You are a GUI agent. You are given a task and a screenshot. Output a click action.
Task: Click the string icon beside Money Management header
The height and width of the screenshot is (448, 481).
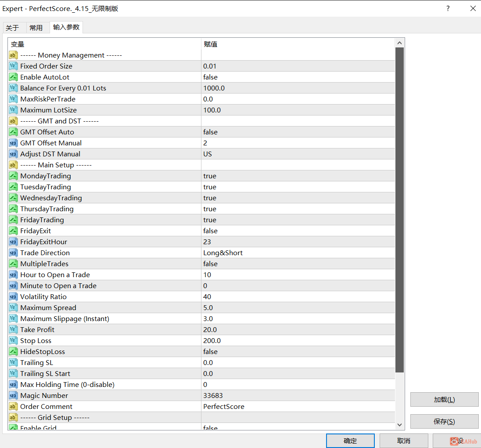(x=13, y=55)
